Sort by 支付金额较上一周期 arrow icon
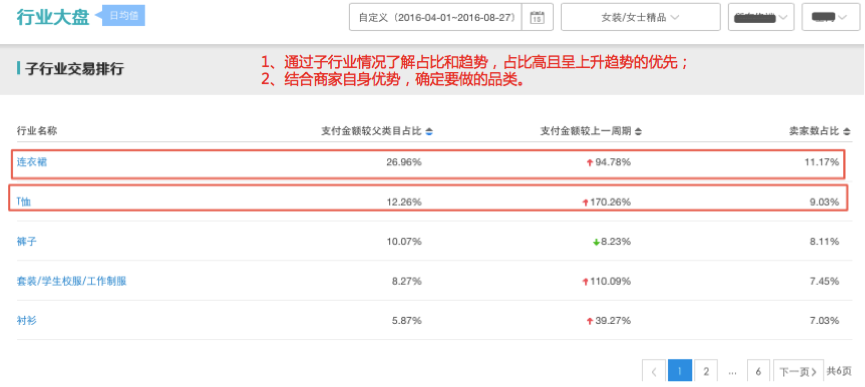The width and height of the screenshot is (865, 387). [x=638, y=132]
